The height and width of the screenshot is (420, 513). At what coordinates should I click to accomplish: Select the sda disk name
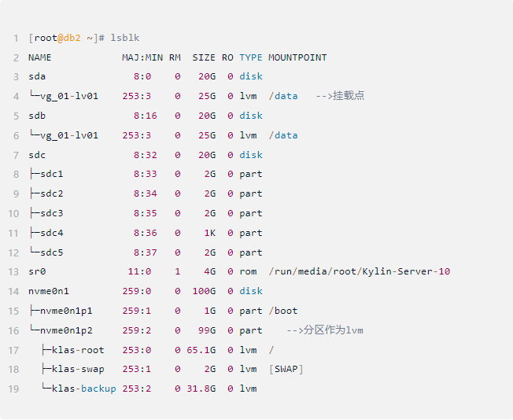click(x=37, y=76)
